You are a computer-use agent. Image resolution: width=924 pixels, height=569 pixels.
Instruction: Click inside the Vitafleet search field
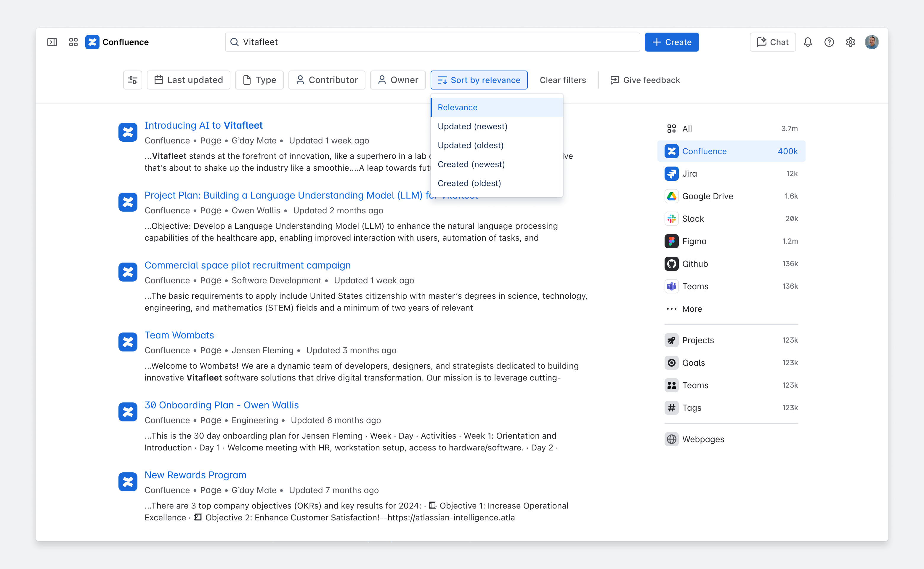[x=414, y=42]
